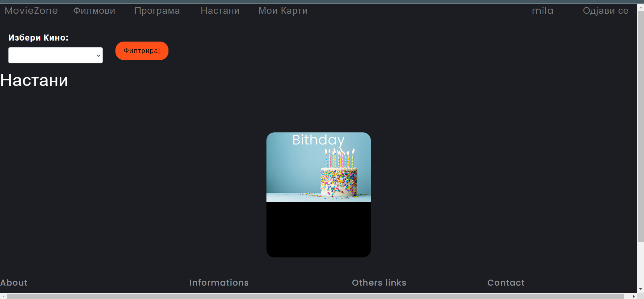Open the Филмови menu item
644x299 pixels.
[94, 11]
